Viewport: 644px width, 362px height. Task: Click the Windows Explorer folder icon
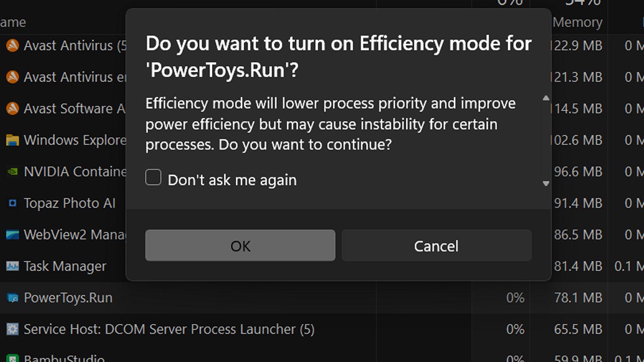point(12,141)
